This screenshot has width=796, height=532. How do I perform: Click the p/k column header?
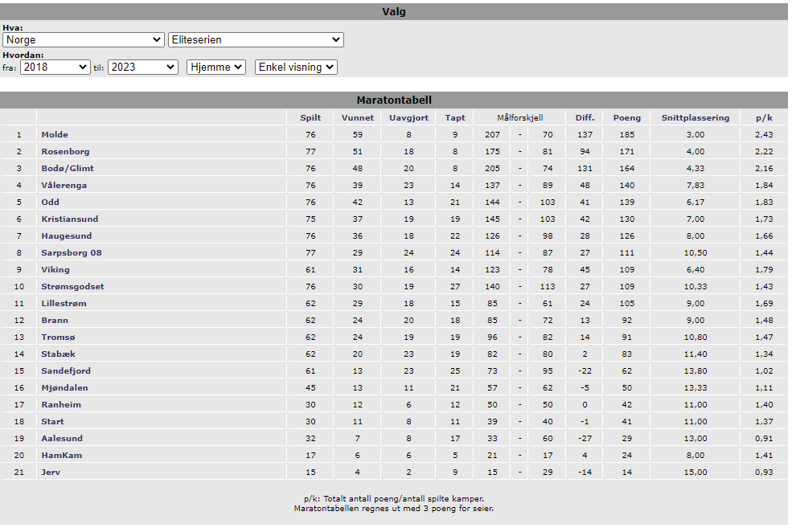click(764, 117)
